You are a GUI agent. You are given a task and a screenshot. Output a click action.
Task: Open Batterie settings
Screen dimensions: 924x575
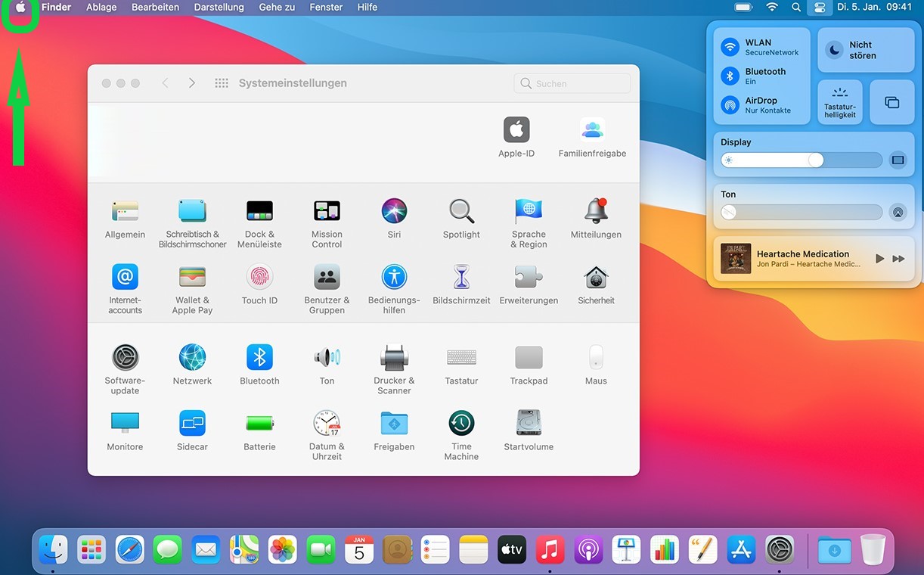pos(259,422)
